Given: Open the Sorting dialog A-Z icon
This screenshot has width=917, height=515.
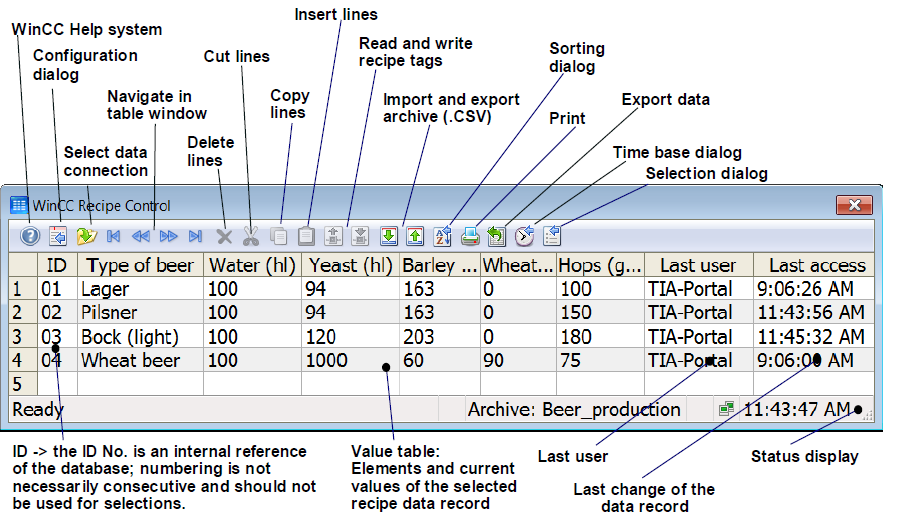Looking at the screenshot, I should click(x=443, y=236).
